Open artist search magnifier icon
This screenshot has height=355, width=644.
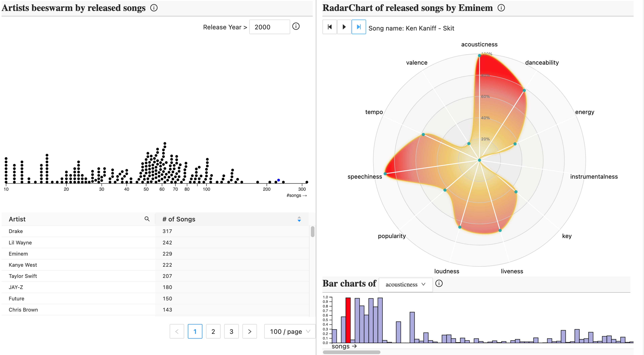(x=147, y=219)
